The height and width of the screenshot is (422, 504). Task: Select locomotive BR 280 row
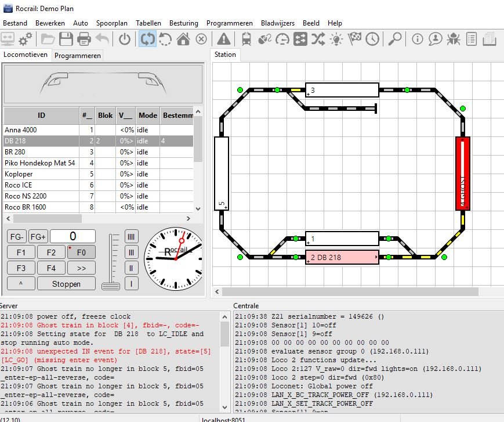[99, 152]
